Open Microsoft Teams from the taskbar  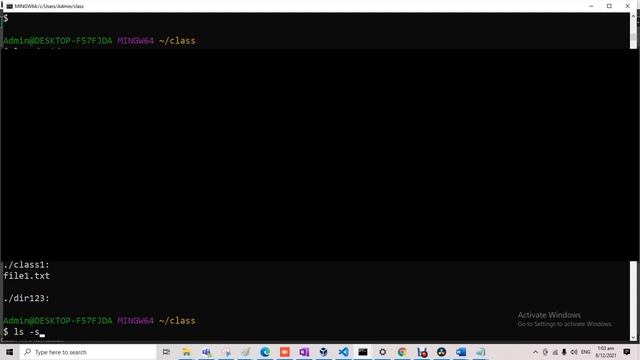pyautogui.click(x=206, y=352)
